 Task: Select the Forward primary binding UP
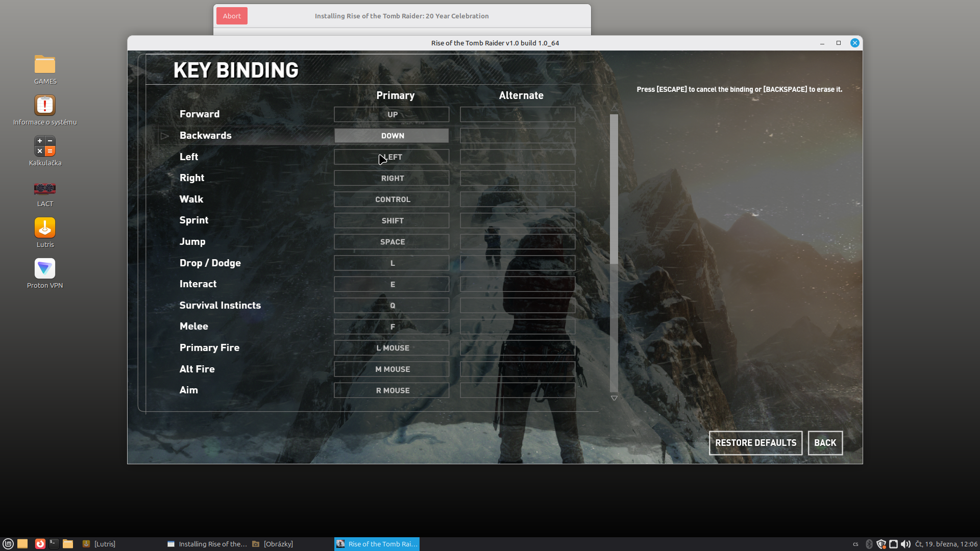391,114
